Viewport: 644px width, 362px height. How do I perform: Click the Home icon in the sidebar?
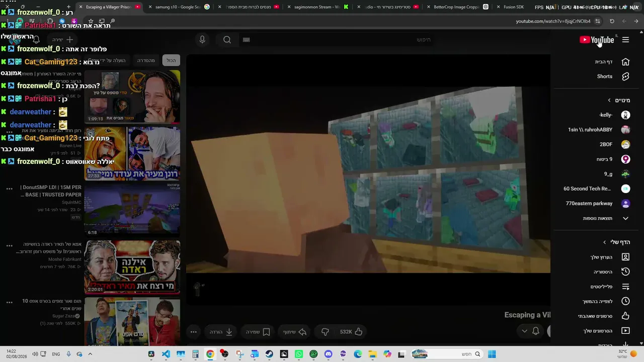pyautogui.click(x=625, y=62)
